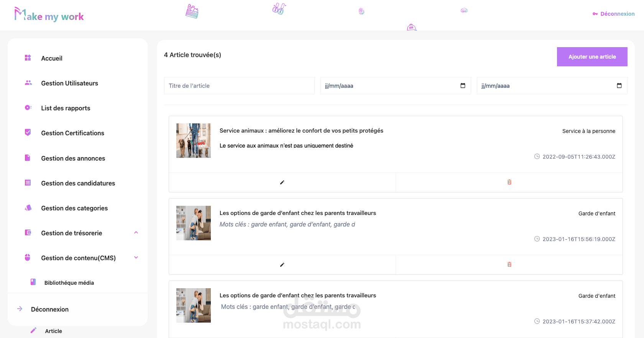The width and height of the screenshot is (644, 338).
Task: Click the second jj/mm/aaaa date input
Action: (x=552, y=85)
